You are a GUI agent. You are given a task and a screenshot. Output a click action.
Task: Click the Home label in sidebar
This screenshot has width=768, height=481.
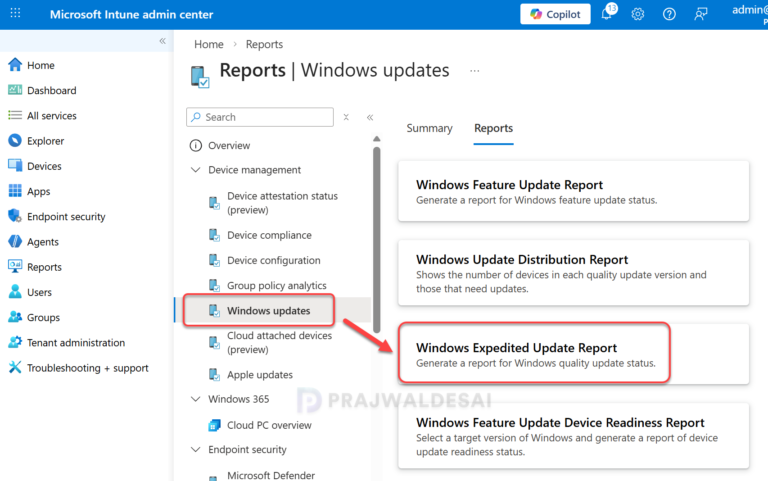tap(41, 65)
